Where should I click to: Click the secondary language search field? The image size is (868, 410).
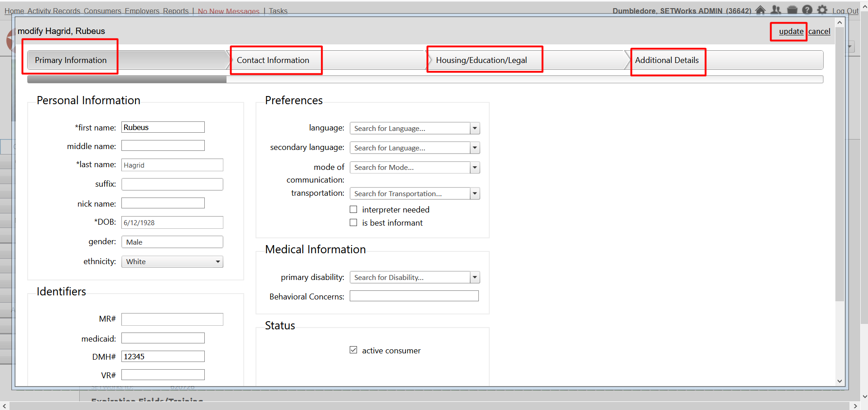point(410,148)
